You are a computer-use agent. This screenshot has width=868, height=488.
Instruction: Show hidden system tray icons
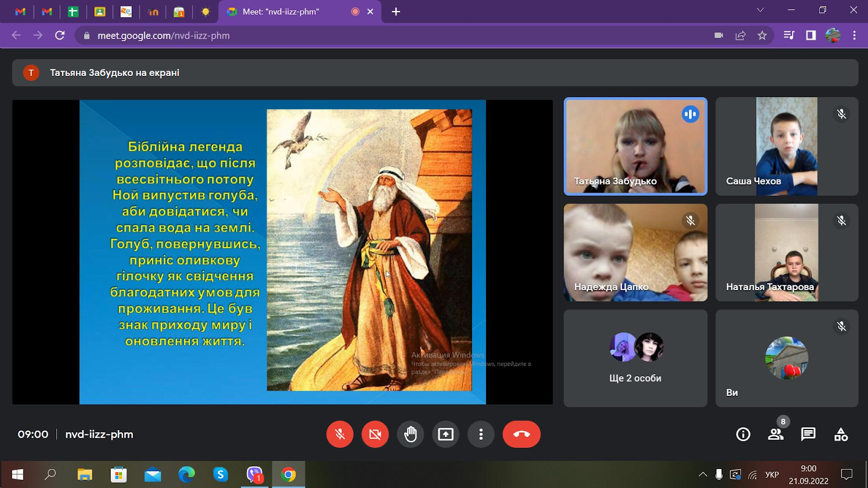[x=703, y=474]
